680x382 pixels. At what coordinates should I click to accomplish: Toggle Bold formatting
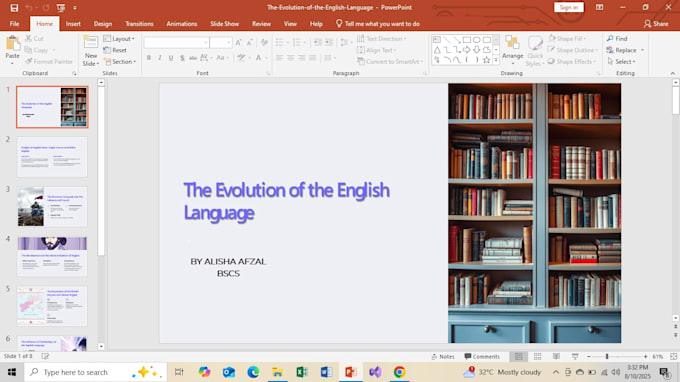pos(149,58)
